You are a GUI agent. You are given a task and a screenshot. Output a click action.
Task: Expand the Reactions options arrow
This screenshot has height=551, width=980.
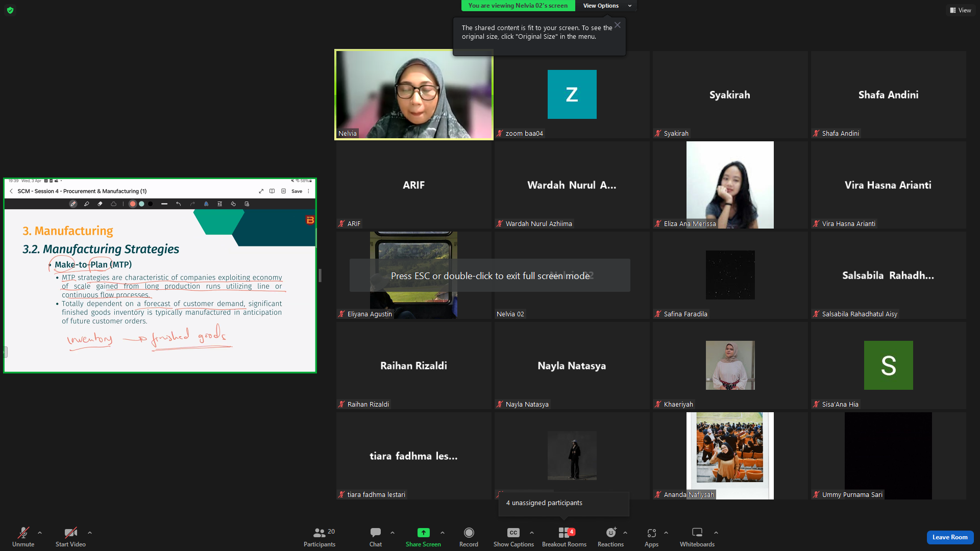(625, 533)
